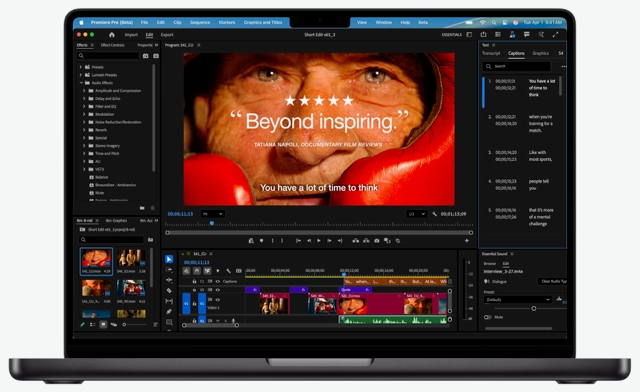Image resolution: width=640 pixels, height=392 pixels.
Task: Click the Go to Out point button
Action: [x=340, y=241]
